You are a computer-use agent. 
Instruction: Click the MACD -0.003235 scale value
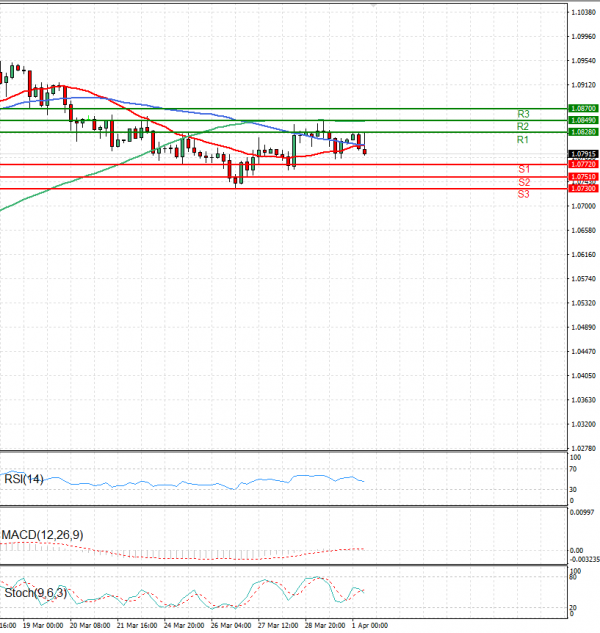[x=585, y=560]
